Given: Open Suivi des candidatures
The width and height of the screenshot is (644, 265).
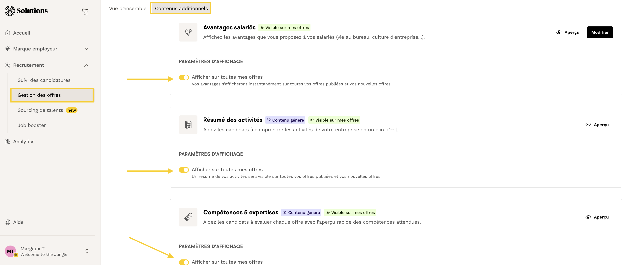Looking at the screenshot, I should tap(44, 80).
